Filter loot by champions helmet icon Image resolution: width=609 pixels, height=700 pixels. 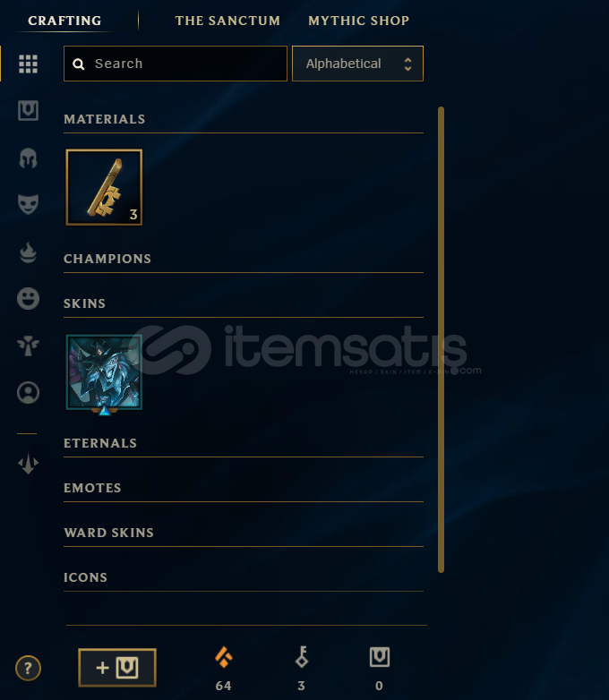click(28, 158)
